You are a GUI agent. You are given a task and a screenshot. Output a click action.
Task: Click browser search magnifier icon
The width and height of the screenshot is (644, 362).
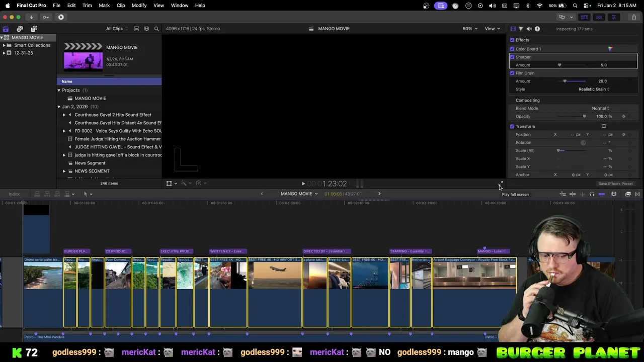[156, 29]
